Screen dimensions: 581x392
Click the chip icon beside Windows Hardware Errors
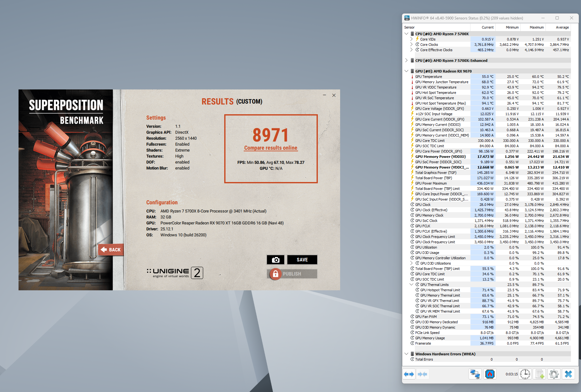[x=412, y=354]
